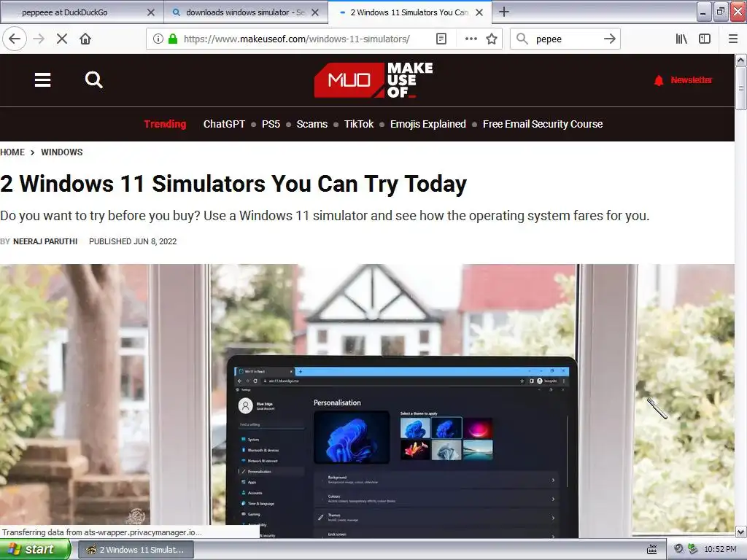This screenshot has width=747, height=560.
Task: Click the green secure connection padlock
Action: pyautogui.click(x=173, y=39)
